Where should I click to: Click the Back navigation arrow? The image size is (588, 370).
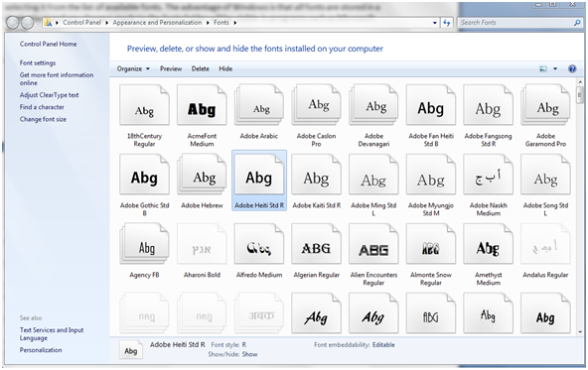pyautogui.click(x=13, y=23)
